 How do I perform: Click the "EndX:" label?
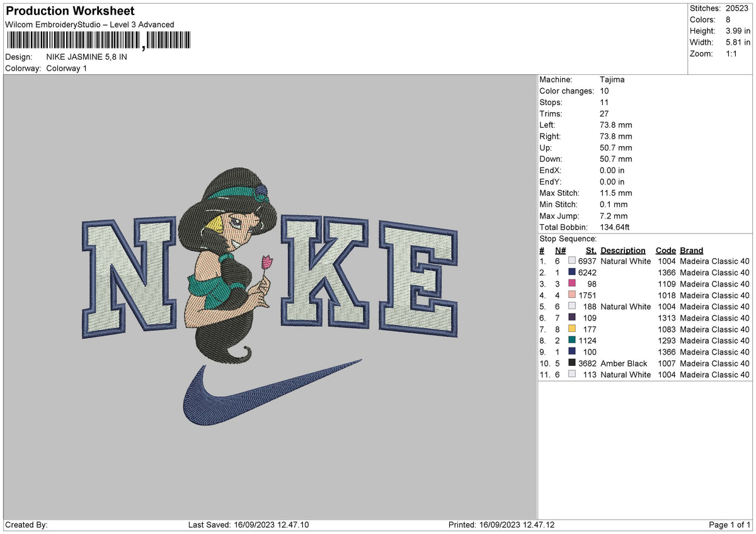coord(551,171)
